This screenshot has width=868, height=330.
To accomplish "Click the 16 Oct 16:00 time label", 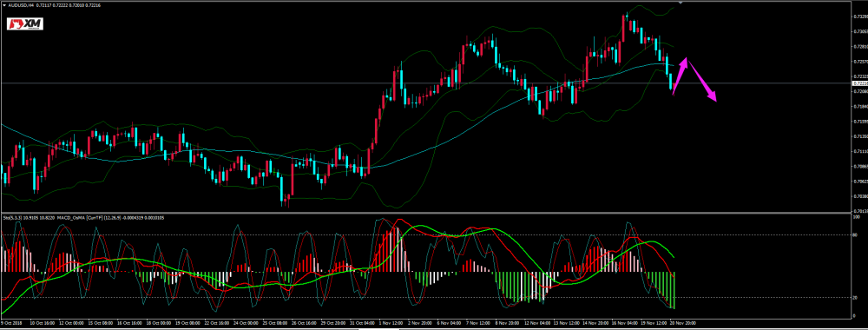I will 129,323.
